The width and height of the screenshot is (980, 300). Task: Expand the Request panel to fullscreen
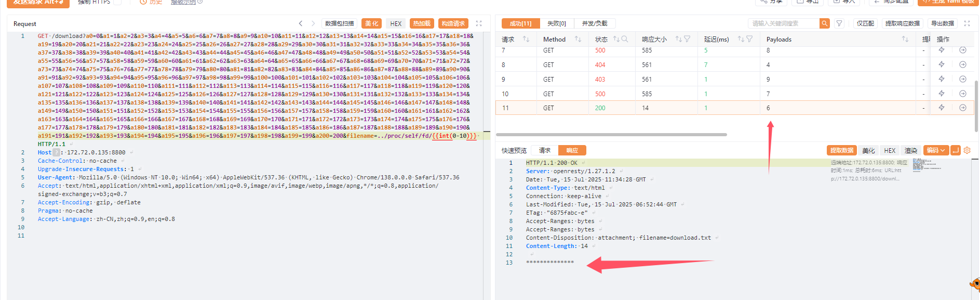pyautogui.click(x=479, y=23)
